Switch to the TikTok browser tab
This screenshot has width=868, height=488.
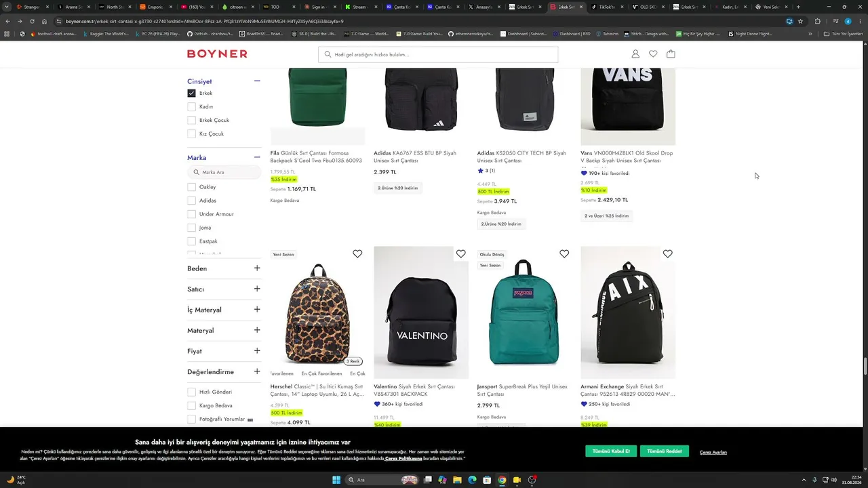tap(606, 7)
